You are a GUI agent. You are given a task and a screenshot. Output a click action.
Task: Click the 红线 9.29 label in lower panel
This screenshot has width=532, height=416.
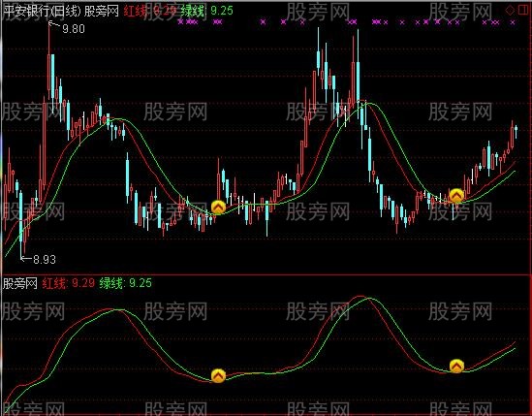point(69,283)
